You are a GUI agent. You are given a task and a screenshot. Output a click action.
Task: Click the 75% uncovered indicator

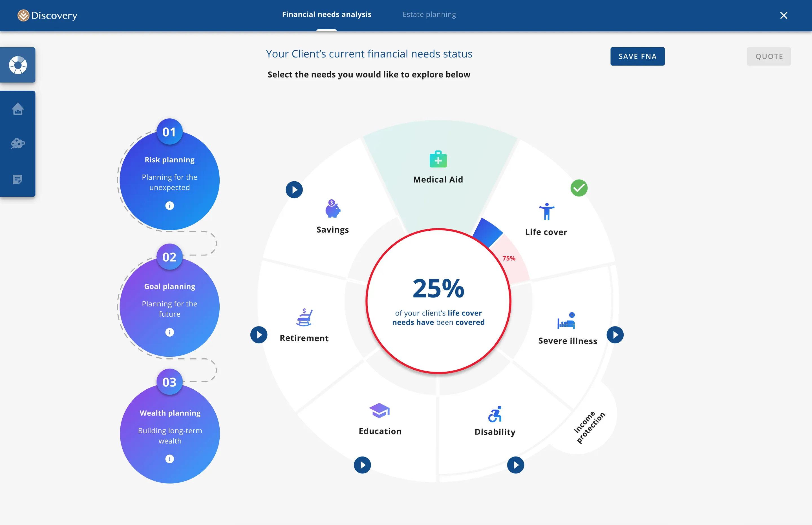click(509, 258)
